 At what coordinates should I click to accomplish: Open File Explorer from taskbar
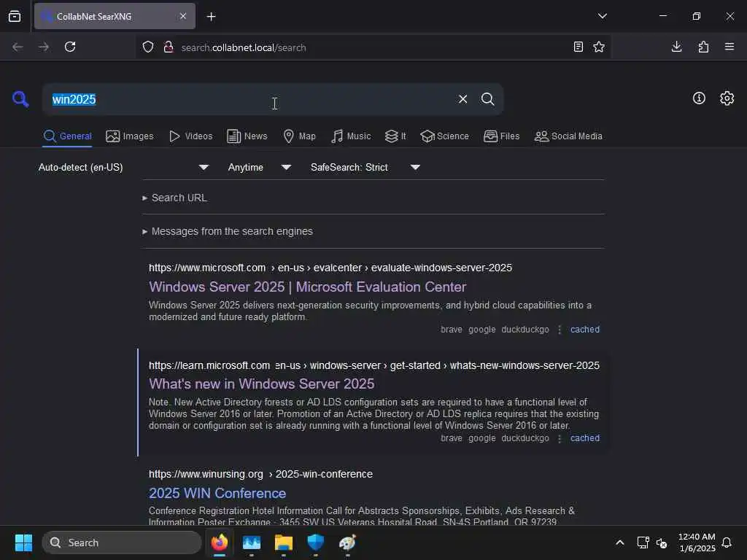point(284,542)
